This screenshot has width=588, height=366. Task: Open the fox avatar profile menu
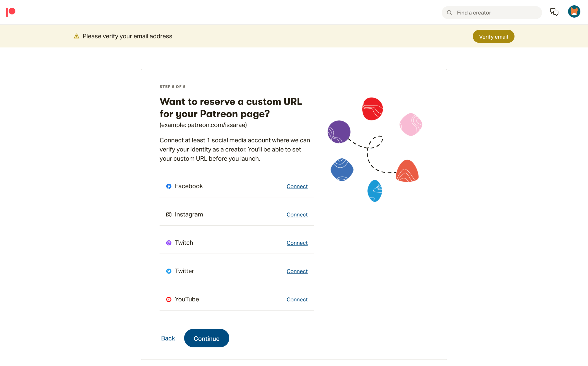(574, 12)
